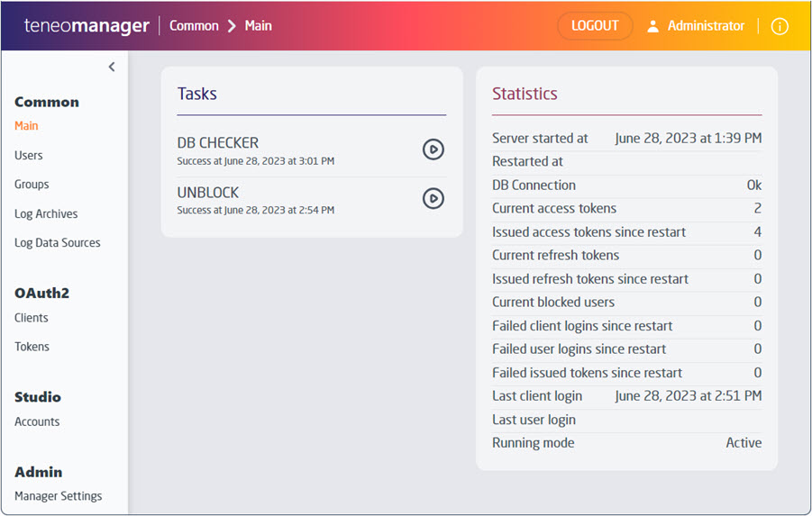Viewport: 812px width, 516px height.
Task: Click the Tasks panel title
Action: [x=197, y=94]
